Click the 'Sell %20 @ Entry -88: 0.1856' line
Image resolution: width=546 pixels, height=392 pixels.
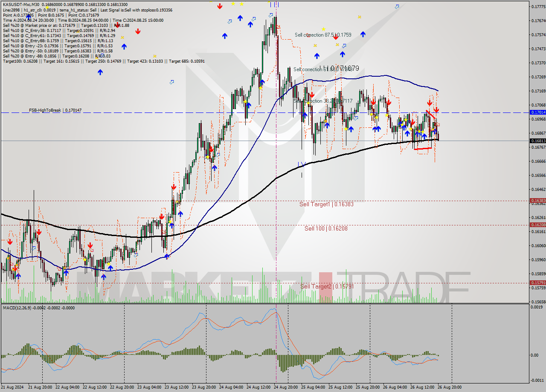coord(56,56)
